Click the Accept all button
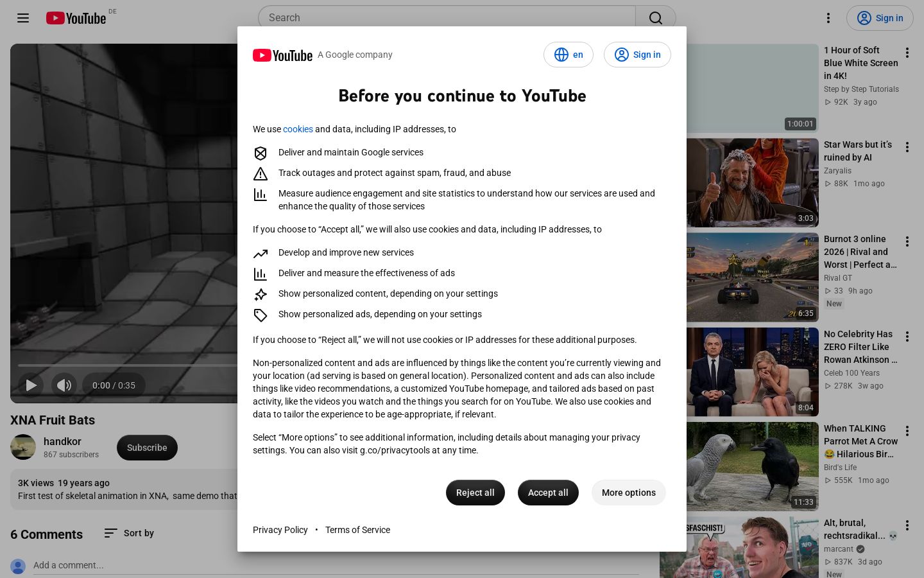 click(548, 493)
